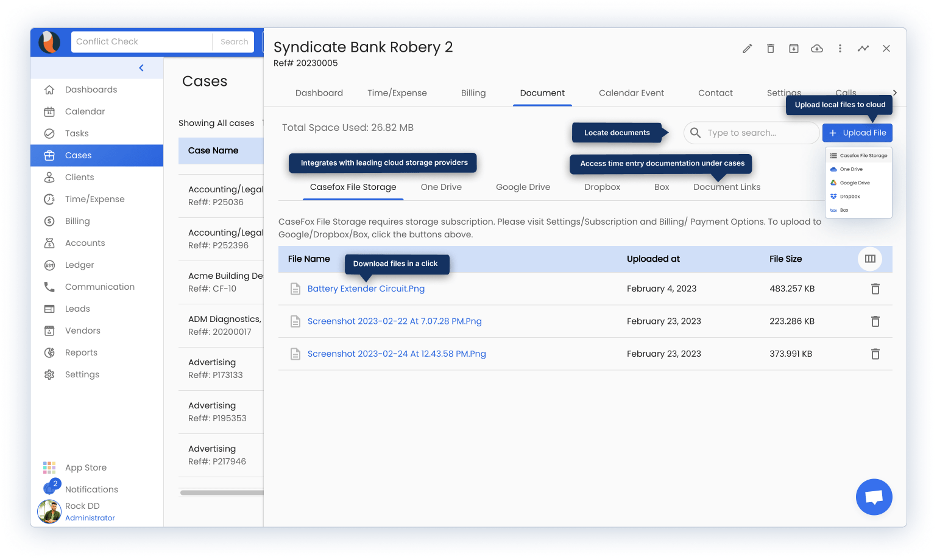Click the cloud download icon
The image size is (937, 560).
tap(816, 49)
